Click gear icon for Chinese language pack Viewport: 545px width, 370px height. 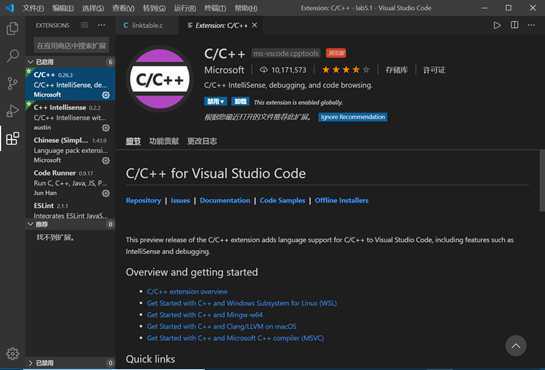click(x=106, y=161)
